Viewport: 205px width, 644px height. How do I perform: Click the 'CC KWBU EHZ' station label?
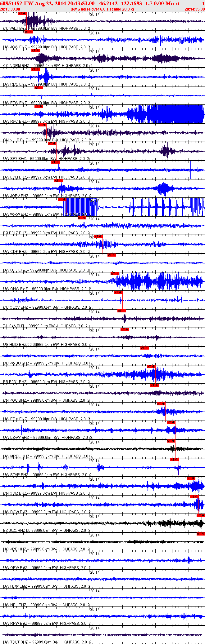coord(16,363)
